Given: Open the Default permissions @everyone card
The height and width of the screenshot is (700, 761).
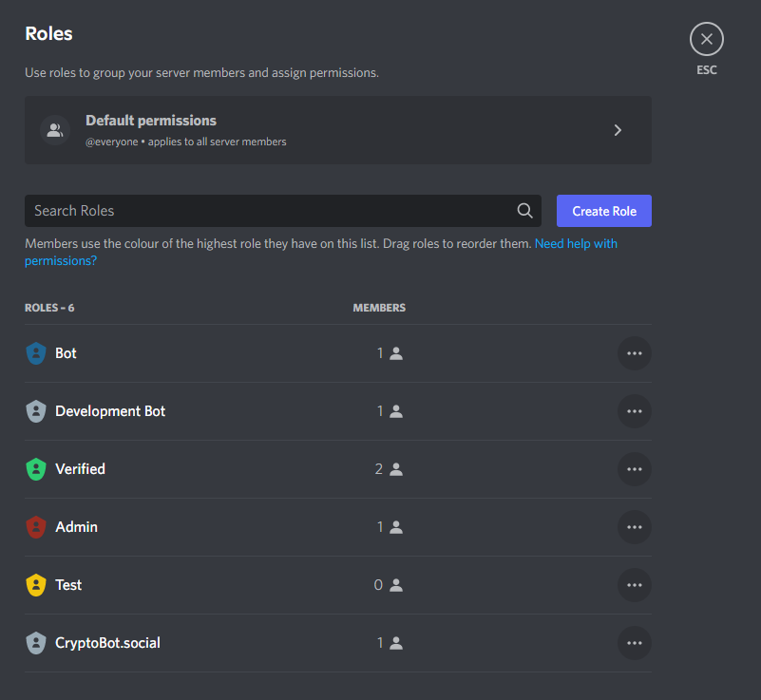Looking at the screenshot, I should pyautogui.click(x=338, y=130).
